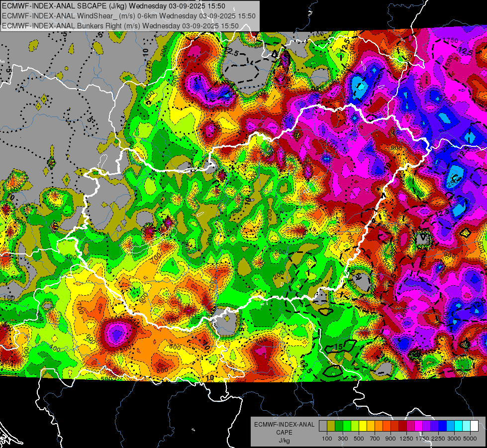The width and height of the screenshot is (487, 448).
Task: Click the 1750 tick label in legend
Action: 423,439
